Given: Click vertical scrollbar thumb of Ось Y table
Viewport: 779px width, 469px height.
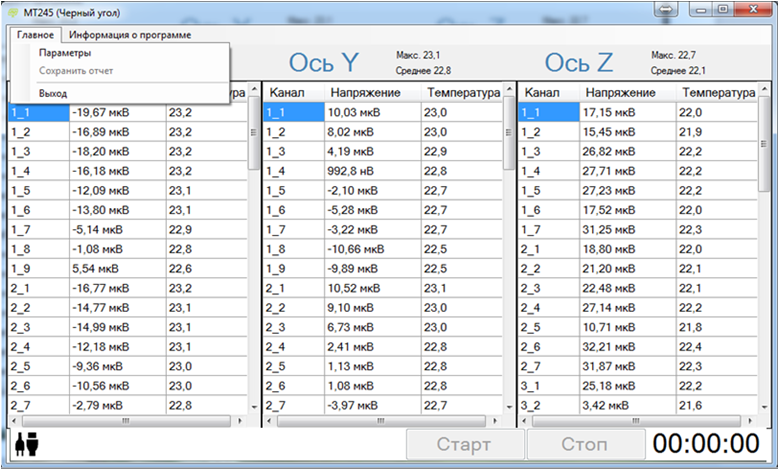Looking at the screenshot, I should pos(508,133).
